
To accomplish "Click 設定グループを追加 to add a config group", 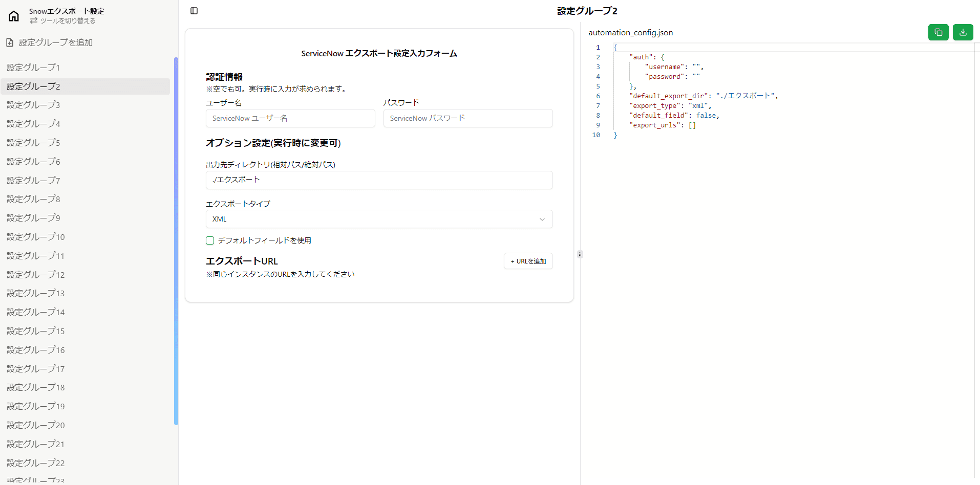I will [55, 42].
